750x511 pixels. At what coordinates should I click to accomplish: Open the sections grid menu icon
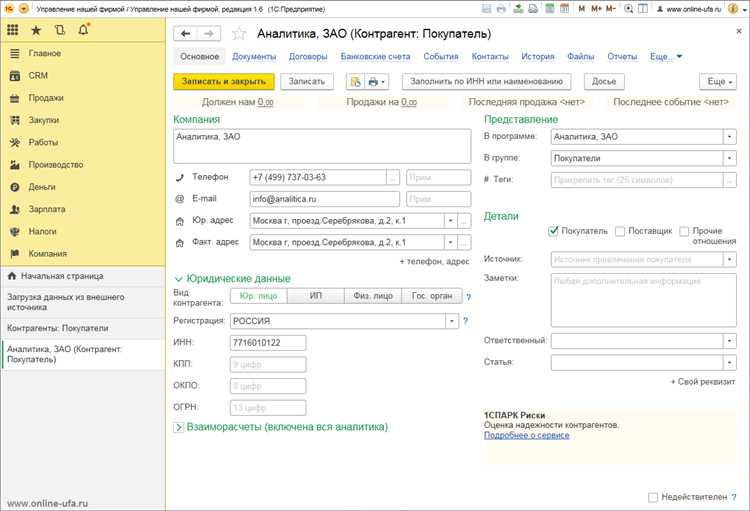[13, 30]
